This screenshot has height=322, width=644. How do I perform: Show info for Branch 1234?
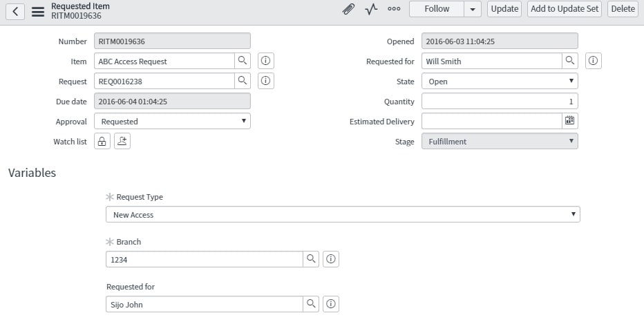tap(330, 258)
